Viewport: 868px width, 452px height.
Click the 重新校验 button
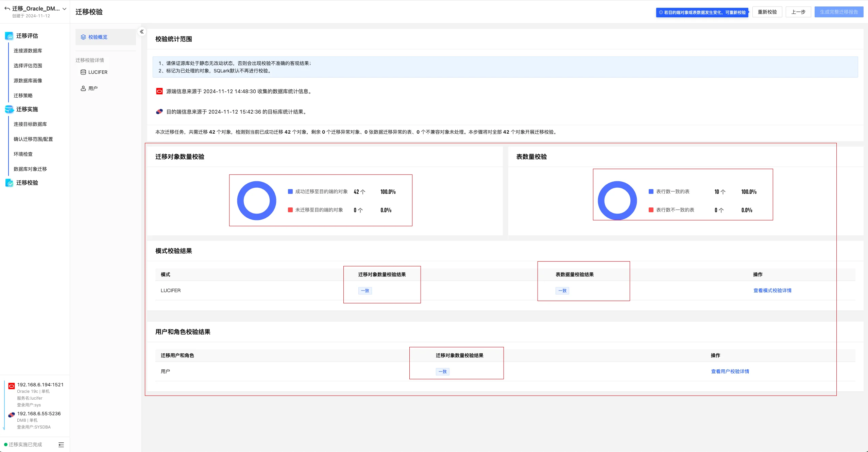(767, 12)
